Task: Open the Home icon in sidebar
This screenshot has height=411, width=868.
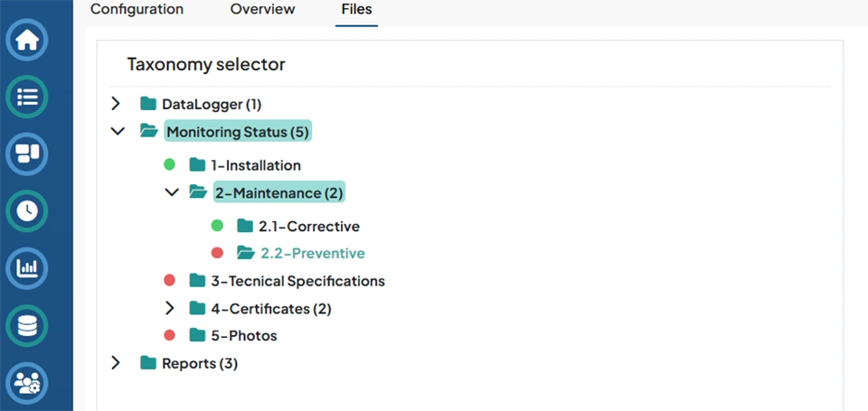Action: point(27,41)
